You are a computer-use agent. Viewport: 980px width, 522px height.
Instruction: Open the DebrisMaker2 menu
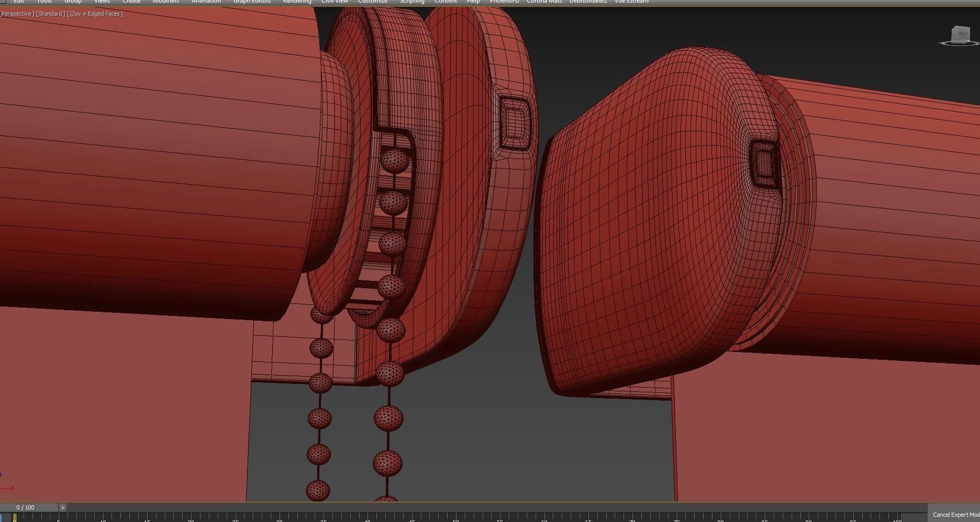pos(588,2)
